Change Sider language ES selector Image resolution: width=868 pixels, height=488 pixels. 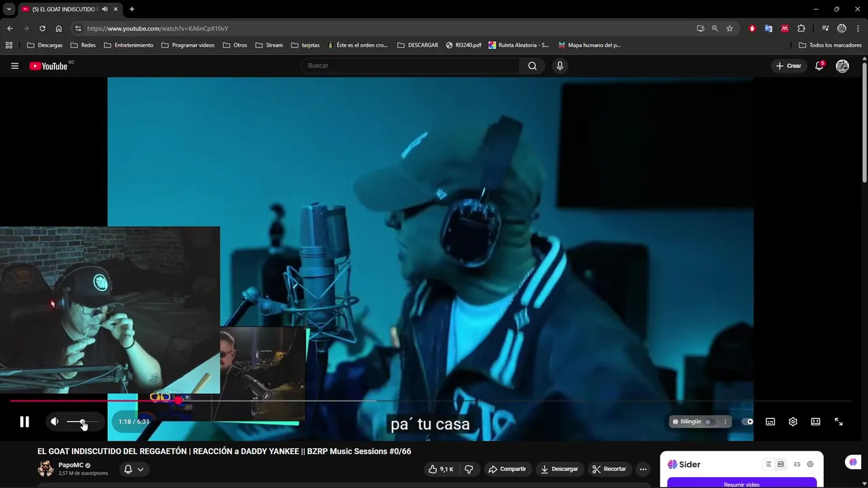(x=797, y=464)
